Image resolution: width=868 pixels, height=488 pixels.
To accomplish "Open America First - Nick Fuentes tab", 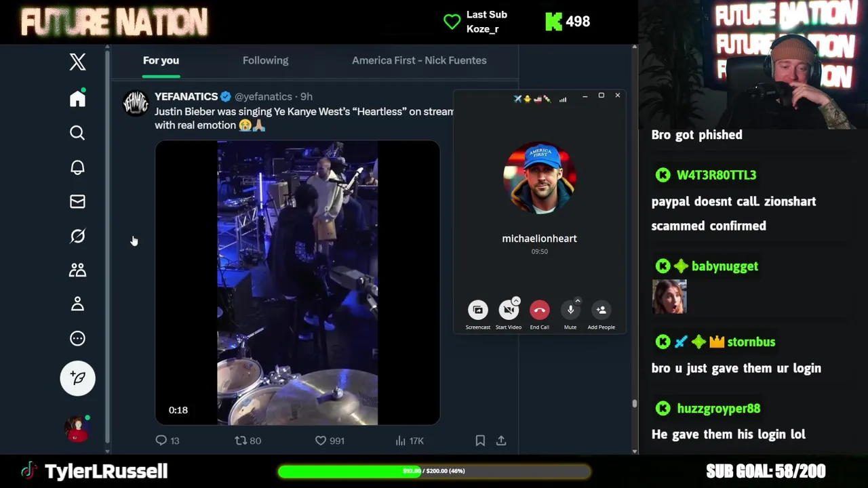I will [x=419, y=60].
